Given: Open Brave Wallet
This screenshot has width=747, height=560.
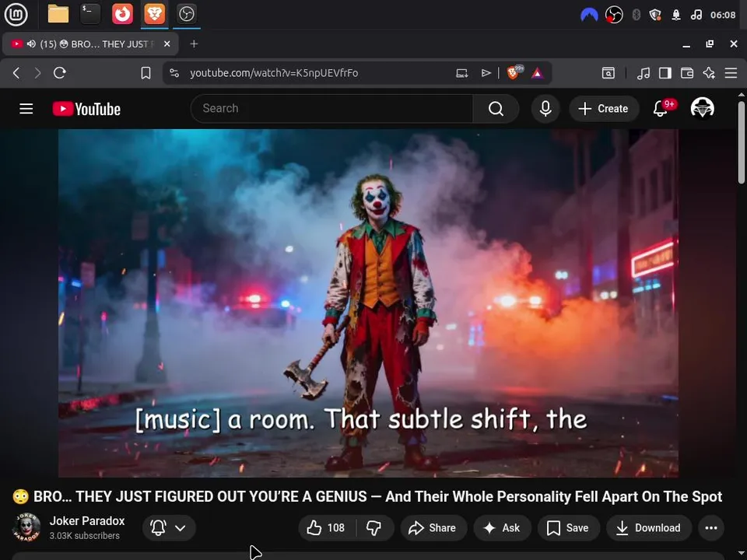Looking at the screenshot, I should 687,73.
